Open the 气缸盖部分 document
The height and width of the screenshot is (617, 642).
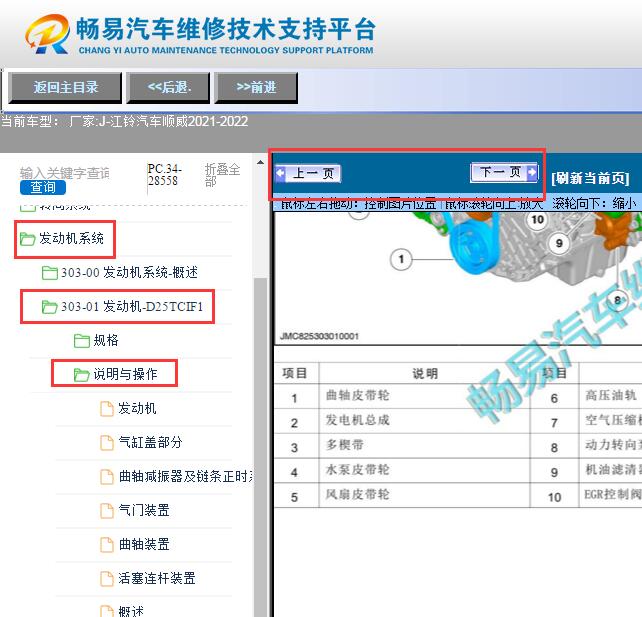pyautogui.click(x=150, y=442)
